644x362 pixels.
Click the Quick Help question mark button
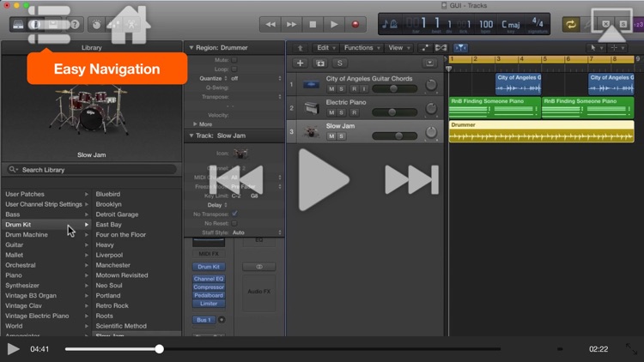75,25
